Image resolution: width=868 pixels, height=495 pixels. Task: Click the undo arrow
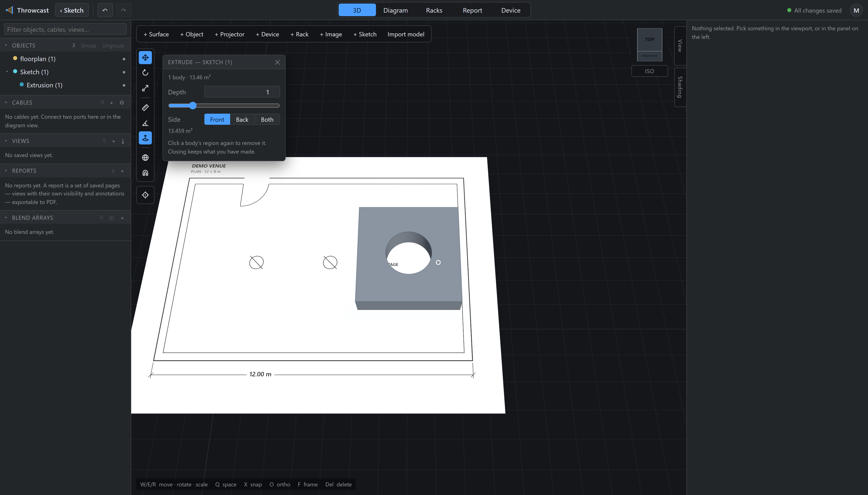105,10
